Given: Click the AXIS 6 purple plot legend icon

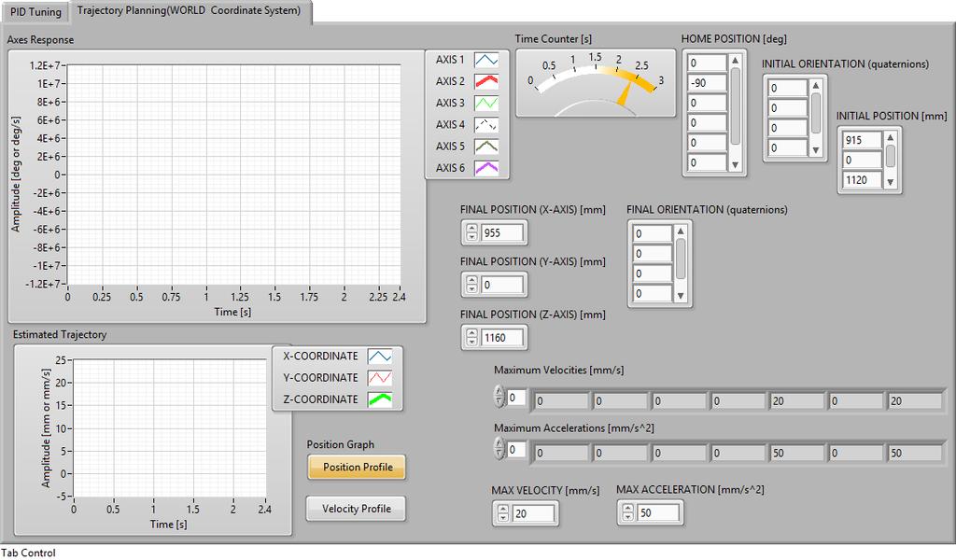Looking at the screenshot, I should (485, 168).
